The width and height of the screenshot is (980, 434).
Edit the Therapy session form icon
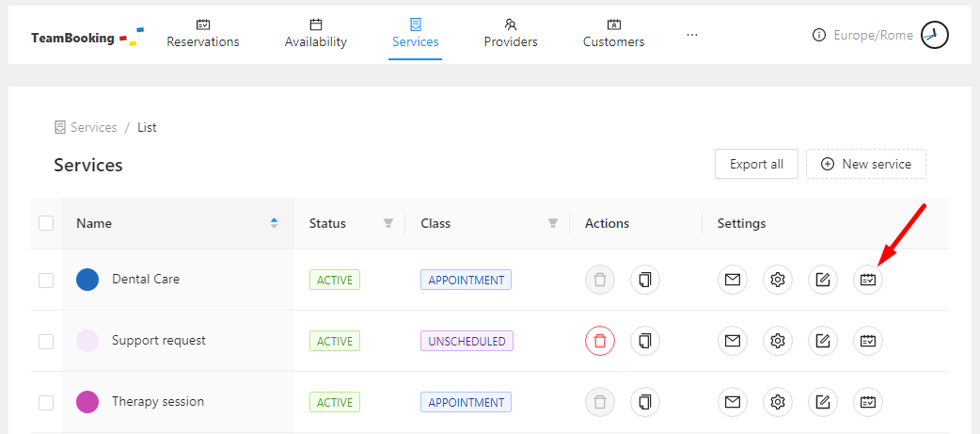tap(823, 402)
